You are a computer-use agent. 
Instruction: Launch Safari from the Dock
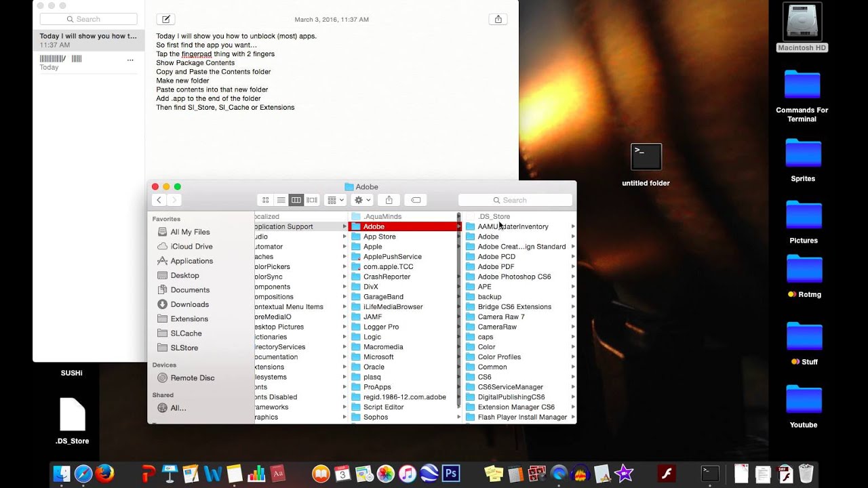click(83, 473)
